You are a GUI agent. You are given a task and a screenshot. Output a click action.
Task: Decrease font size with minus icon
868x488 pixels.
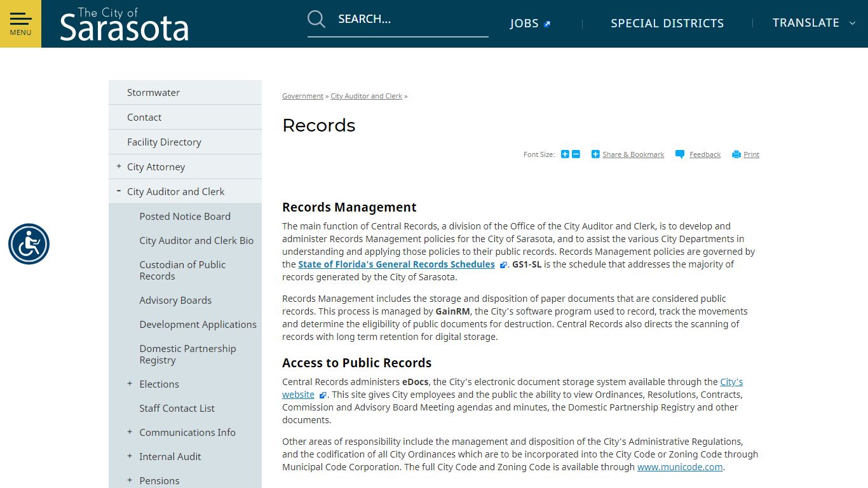point(576,154)
